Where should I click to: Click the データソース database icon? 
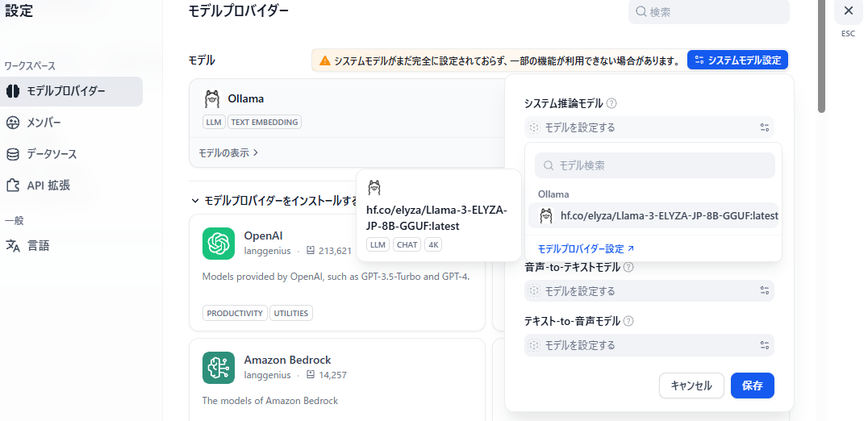13,154
